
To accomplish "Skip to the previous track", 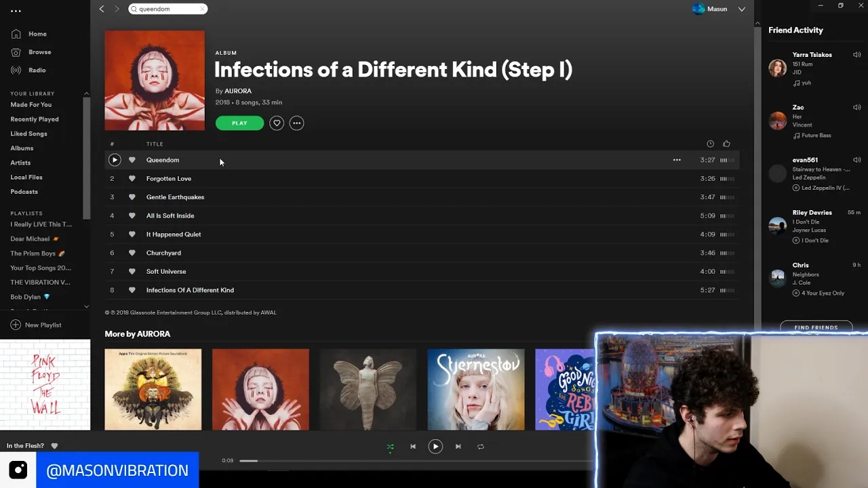I will [x=412, y=447].
